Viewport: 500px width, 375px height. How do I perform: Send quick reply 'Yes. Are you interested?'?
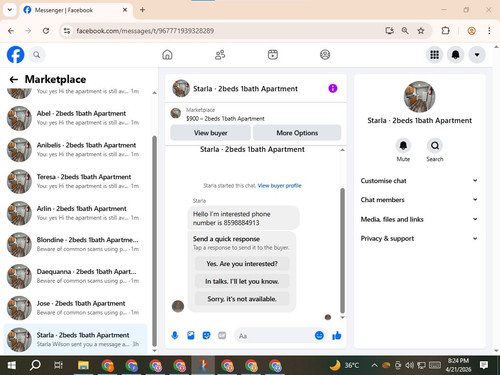[x=242, y=264]
